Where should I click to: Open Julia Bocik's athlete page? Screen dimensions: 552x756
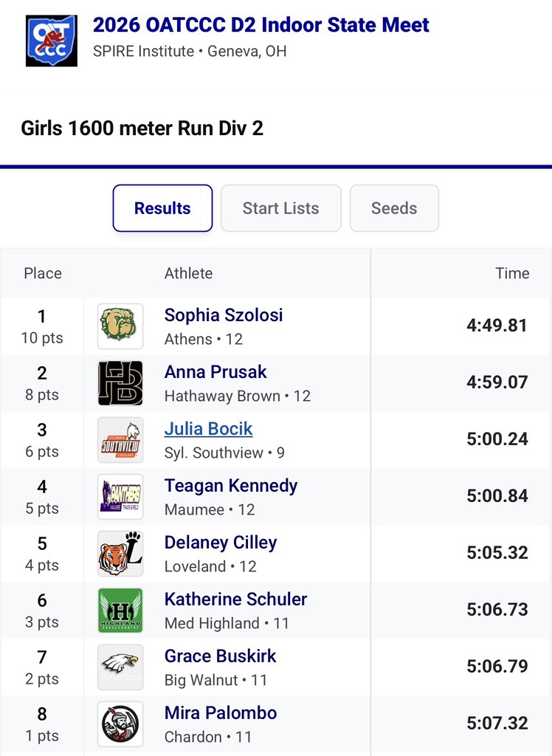pos(208,429)
